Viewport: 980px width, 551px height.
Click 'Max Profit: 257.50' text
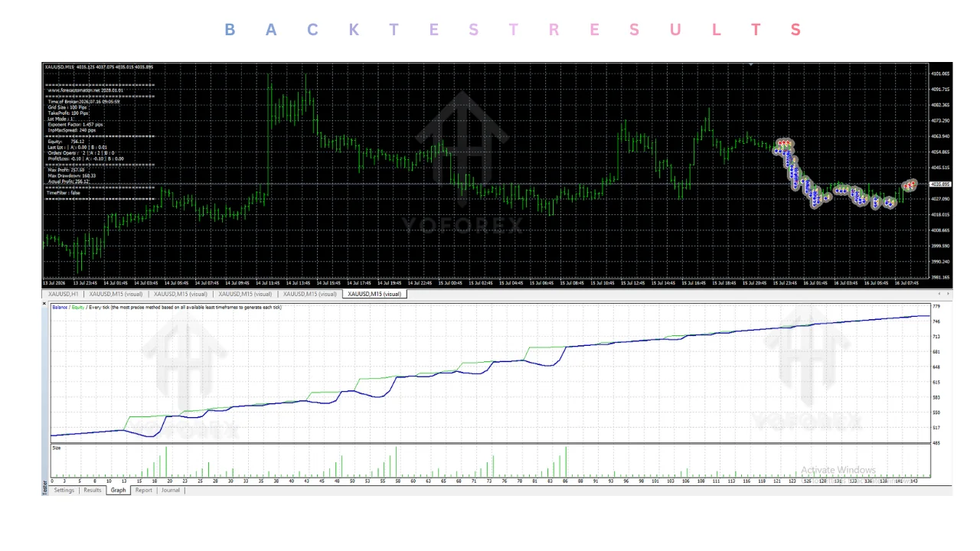67,170
